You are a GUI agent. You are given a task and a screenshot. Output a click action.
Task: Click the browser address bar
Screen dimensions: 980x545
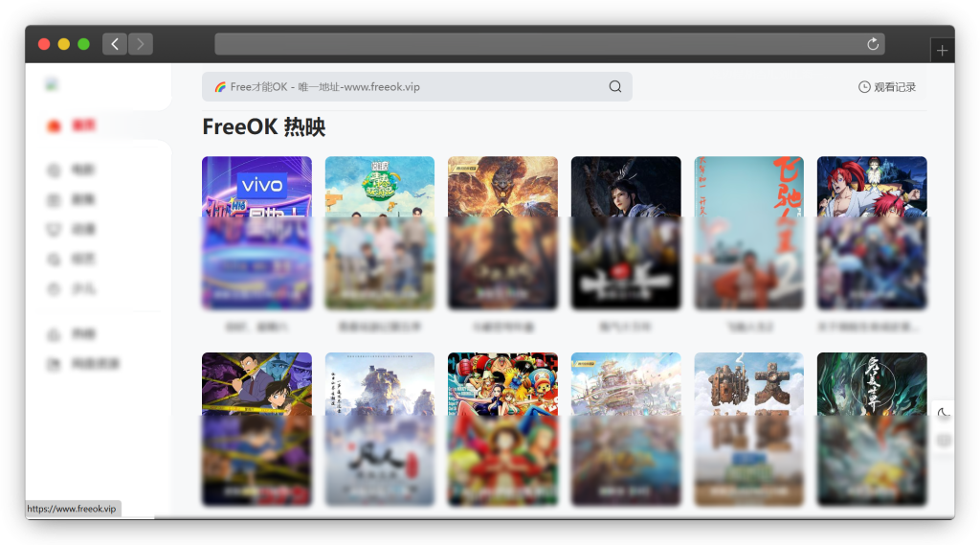point(536,44)
